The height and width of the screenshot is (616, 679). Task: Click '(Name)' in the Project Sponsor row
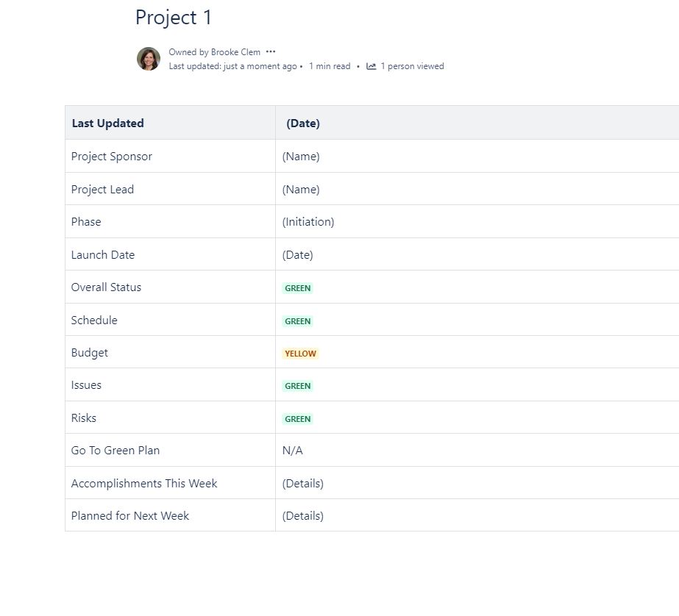[301, 157]
